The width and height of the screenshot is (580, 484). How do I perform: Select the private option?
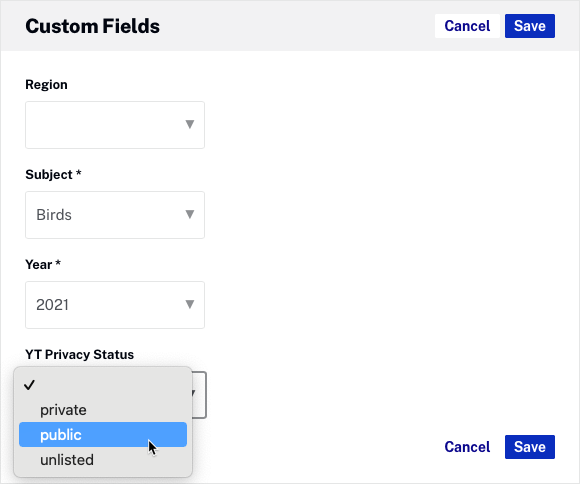(x=103, y=410)
